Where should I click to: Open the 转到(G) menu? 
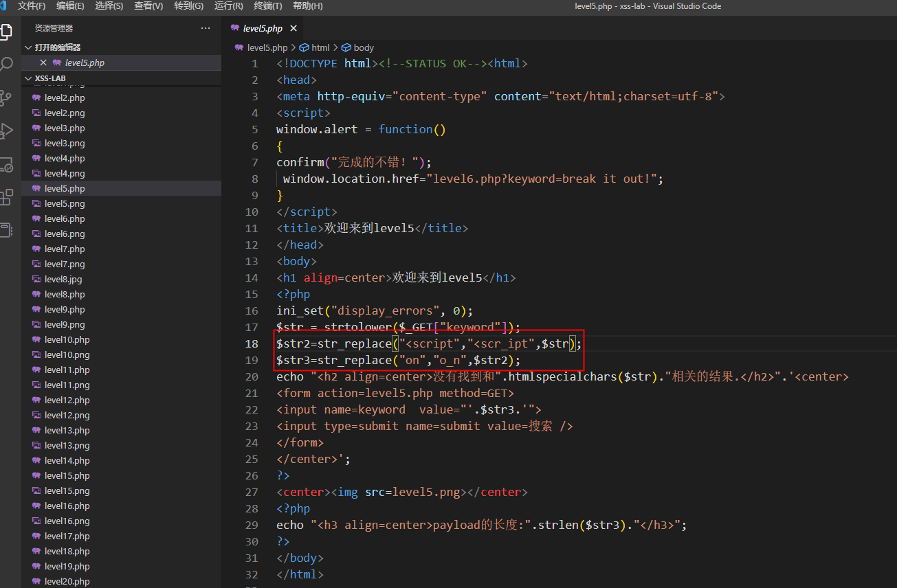[189, 6]
